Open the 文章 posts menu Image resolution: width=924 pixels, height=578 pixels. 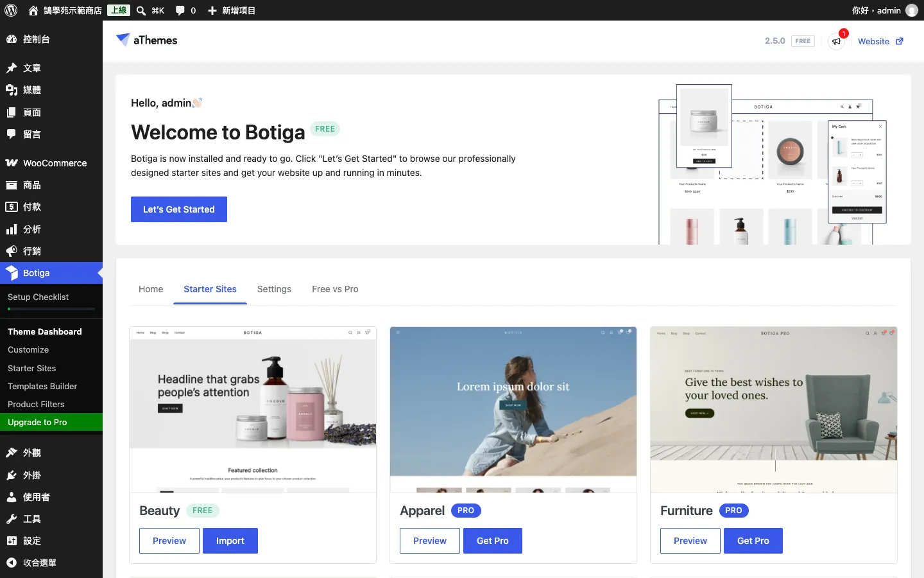point(51,68)
